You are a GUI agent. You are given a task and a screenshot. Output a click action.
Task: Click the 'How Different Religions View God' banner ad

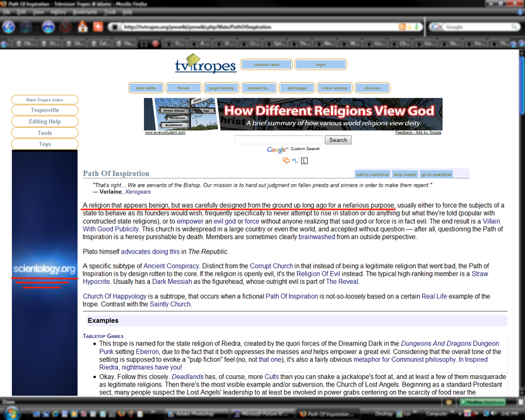(x=328, y=114)
